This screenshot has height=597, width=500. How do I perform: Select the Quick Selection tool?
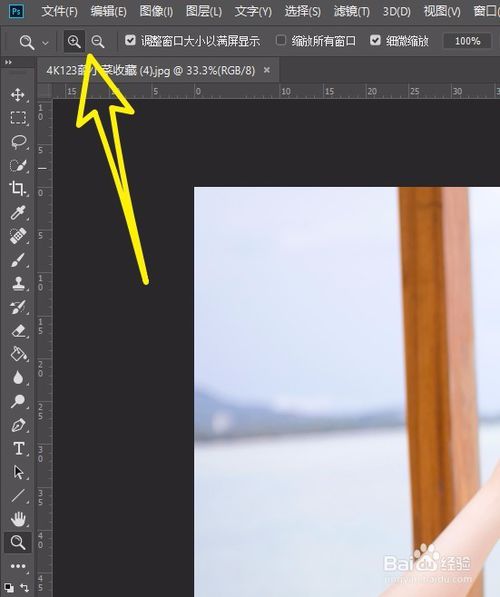tap(18, 165)
